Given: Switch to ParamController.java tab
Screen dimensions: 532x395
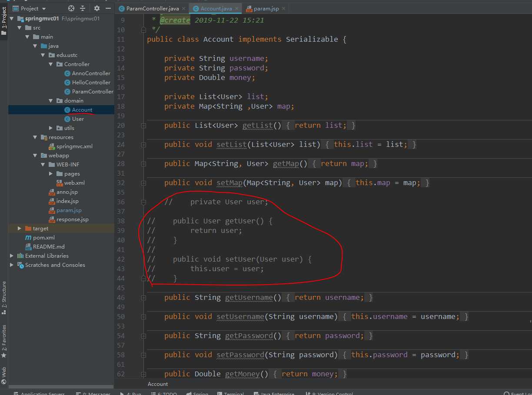Looking at the screenshot, I should pyautogui.click(x=153, y=9).
